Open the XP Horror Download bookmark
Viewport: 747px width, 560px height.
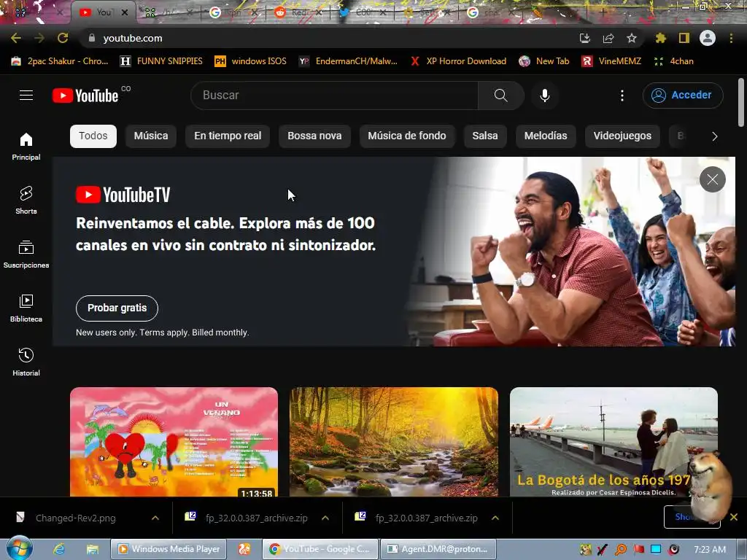[x=459, y=61]
